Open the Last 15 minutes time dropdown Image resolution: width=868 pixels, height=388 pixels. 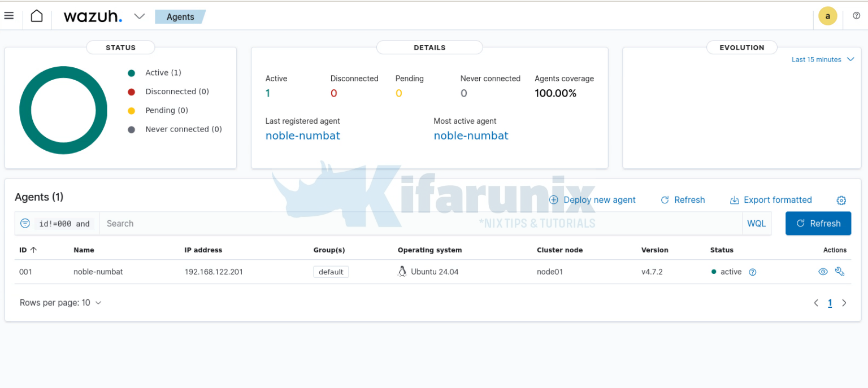(x=822, y=59)
